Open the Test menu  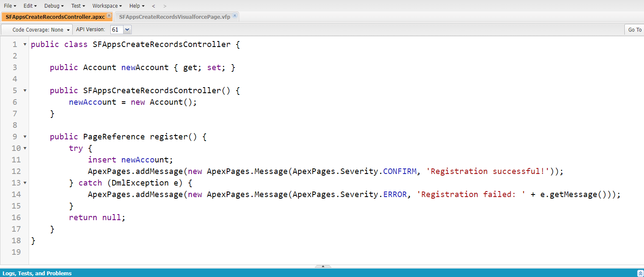point(76,6)
